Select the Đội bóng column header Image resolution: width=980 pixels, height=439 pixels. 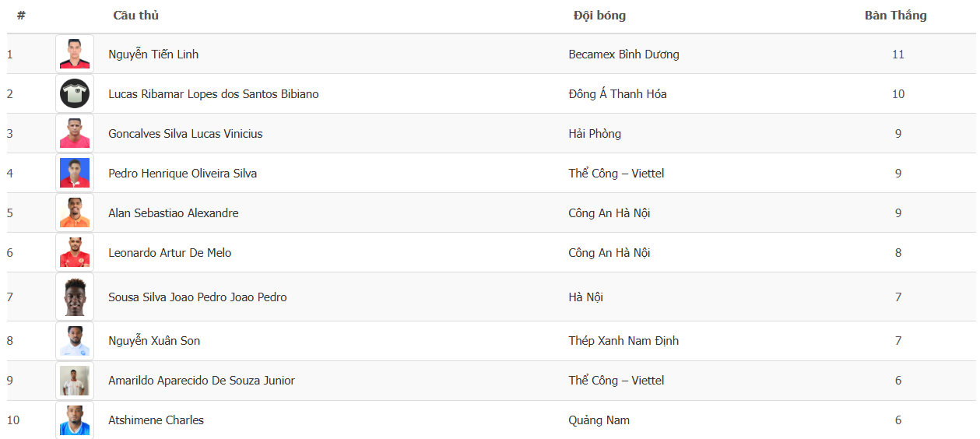(x=599, y=16)
